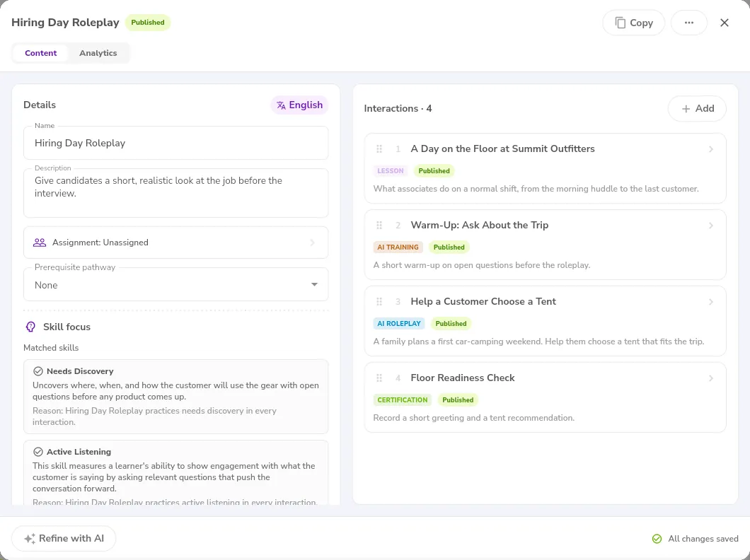This screenshot has width=750, height=560.
Task: Click the Published badge next to LESSON
Action: (434, 170)
